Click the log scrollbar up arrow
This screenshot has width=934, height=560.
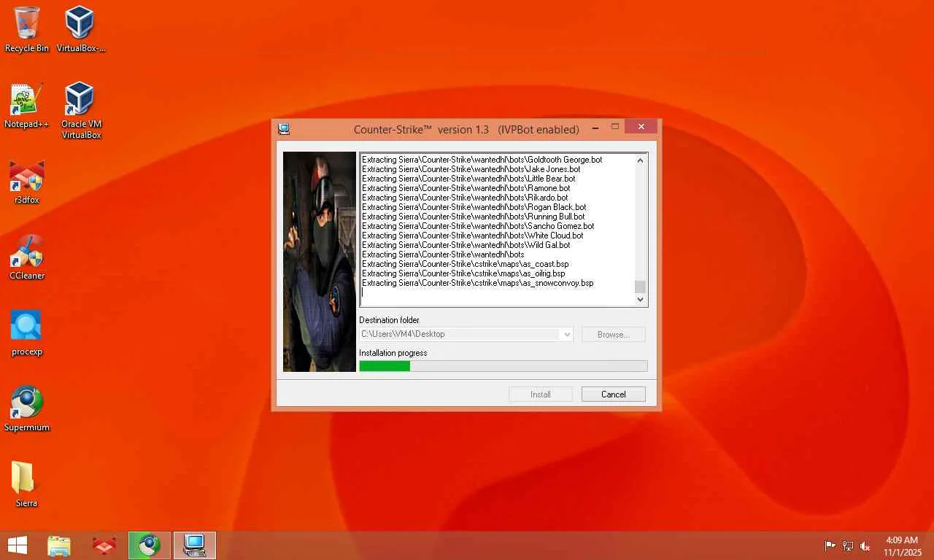[640, 160]
